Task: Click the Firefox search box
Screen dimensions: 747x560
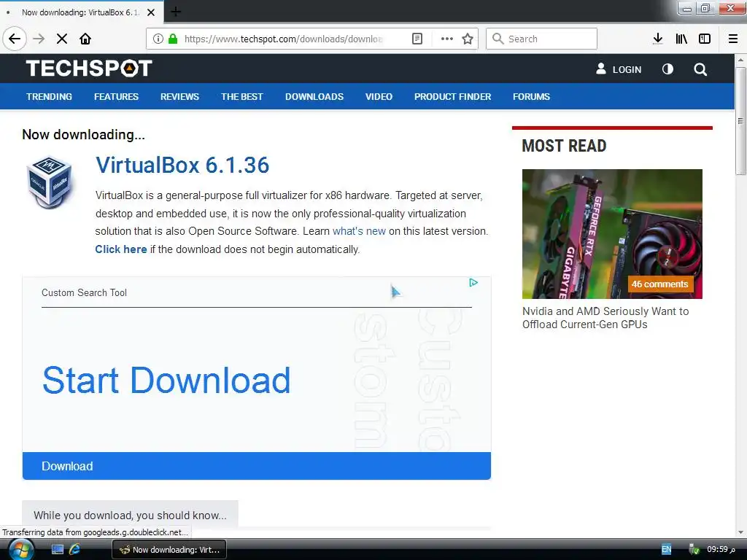Action: 541,39
